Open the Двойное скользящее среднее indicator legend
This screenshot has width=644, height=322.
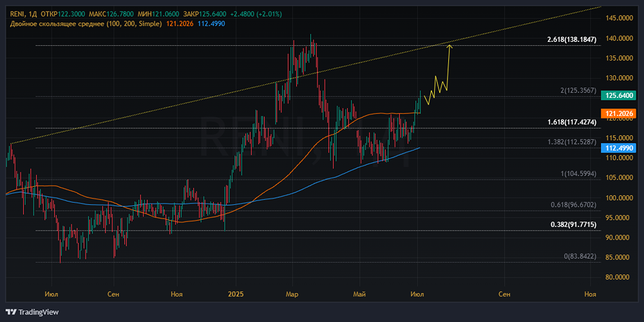click(85, 24)
